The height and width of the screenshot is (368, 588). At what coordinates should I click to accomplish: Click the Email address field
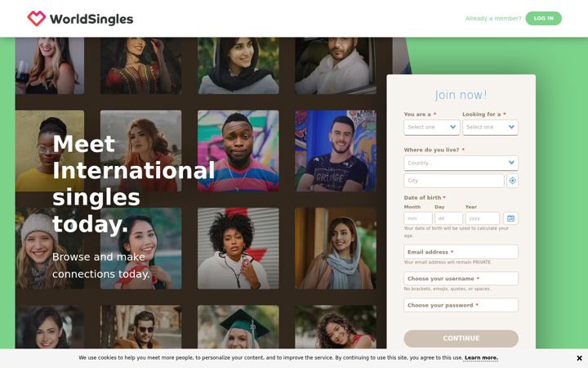[461, 252]
